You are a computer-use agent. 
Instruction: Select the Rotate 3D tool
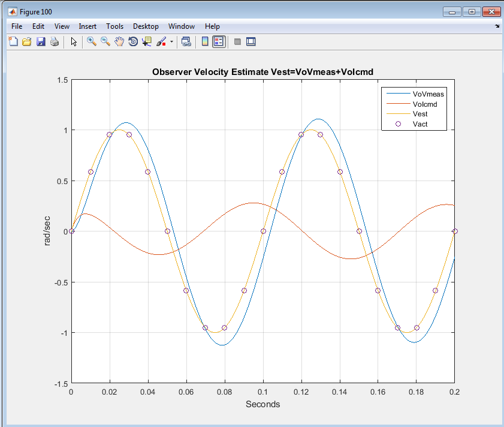[133, 41]
